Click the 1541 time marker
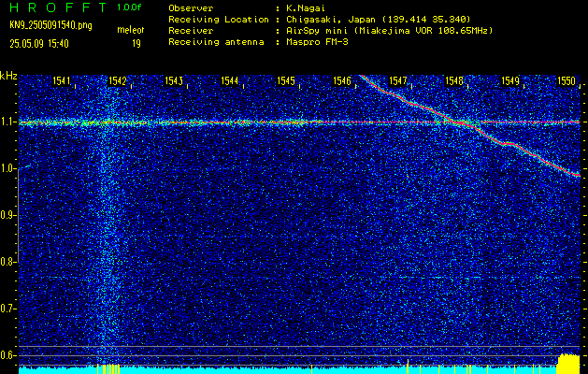 pos(62,80)
